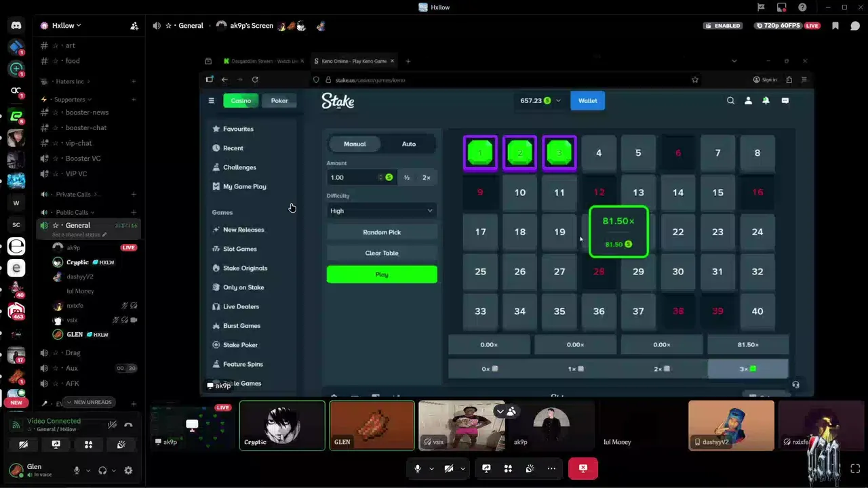
Task: Click the green Play button
Action: click(x=382, y=274)
